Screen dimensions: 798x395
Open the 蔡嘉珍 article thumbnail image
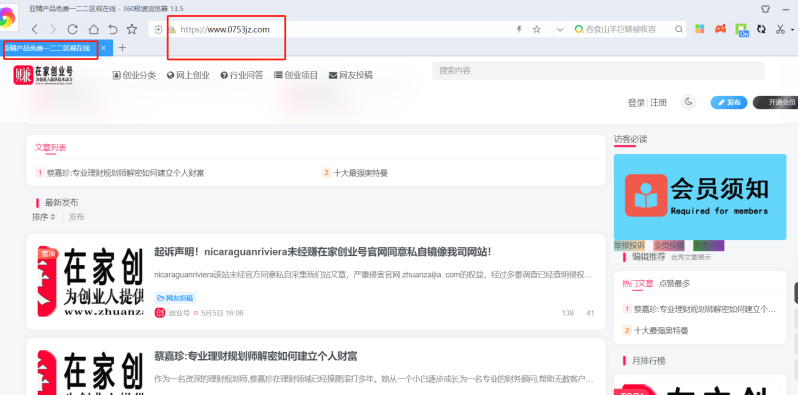click(91, 373)
